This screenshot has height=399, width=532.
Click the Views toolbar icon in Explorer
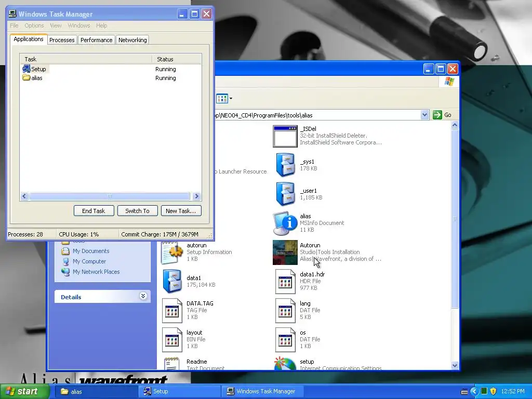click(x=222, y=99)
